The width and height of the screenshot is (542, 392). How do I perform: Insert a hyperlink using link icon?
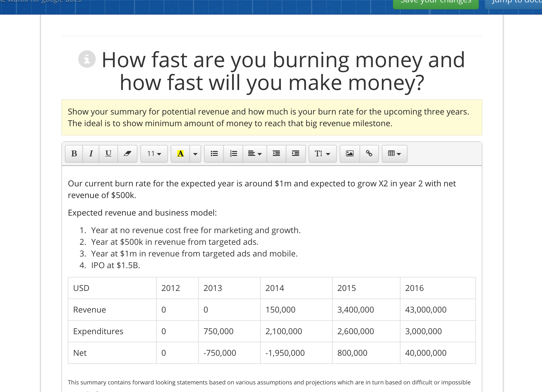click(x=369, y=154)
